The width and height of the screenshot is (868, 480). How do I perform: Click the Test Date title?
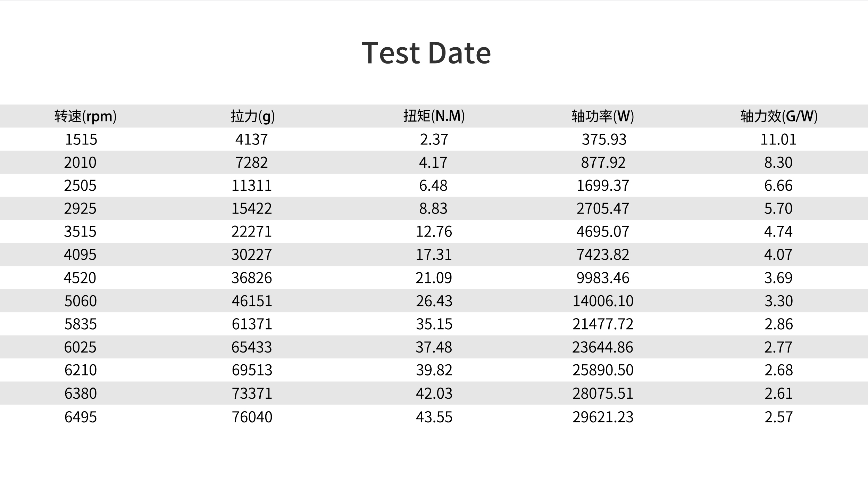[426, 53]
